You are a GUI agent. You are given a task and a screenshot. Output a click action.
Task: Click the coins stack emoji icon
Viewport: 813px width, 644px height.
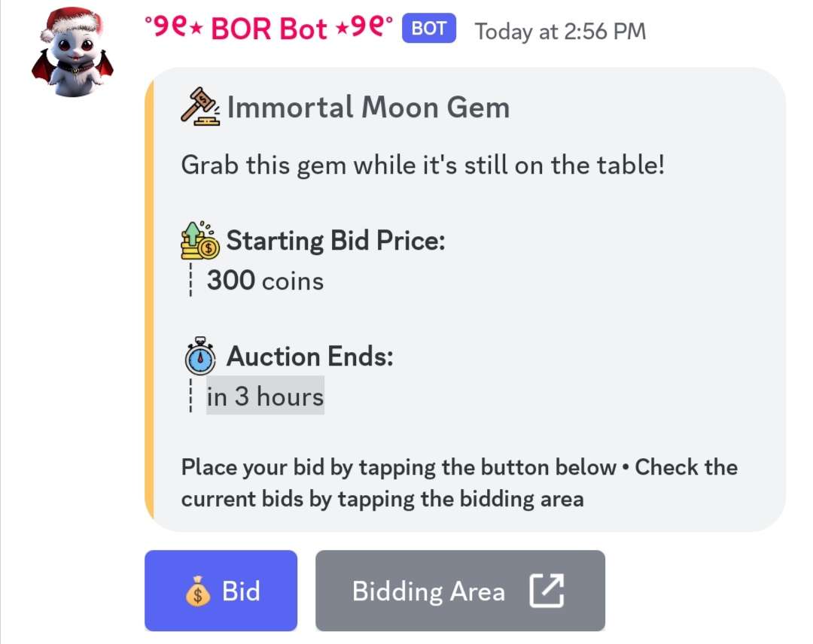(x=200, y=240)
